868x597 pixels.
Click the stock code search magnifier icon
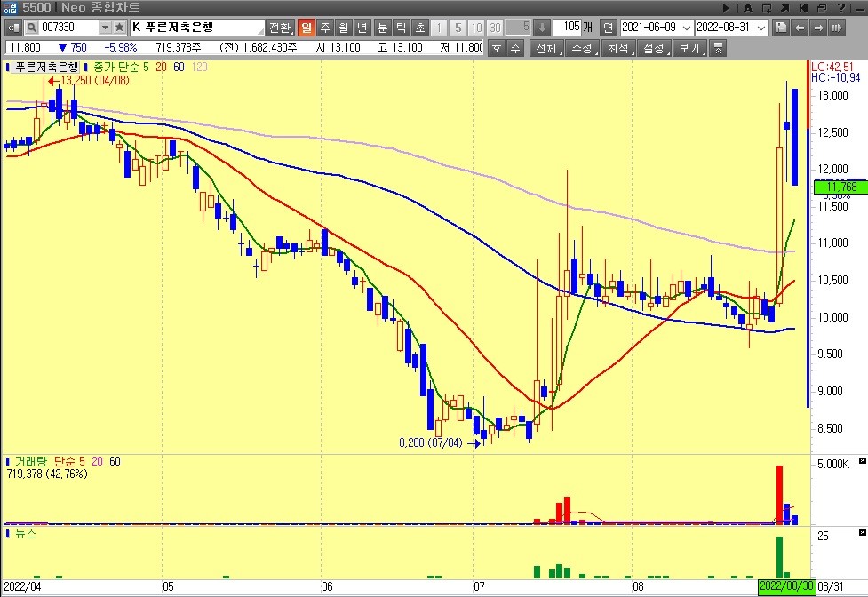(x=32, y=28)
